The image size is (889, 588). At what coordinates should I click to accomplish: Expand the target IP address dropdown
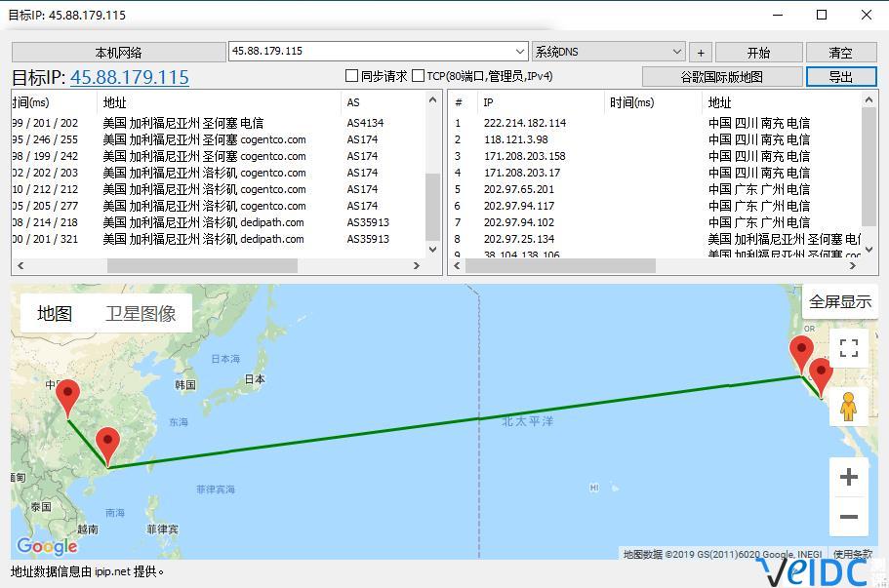tap(519, 52)
